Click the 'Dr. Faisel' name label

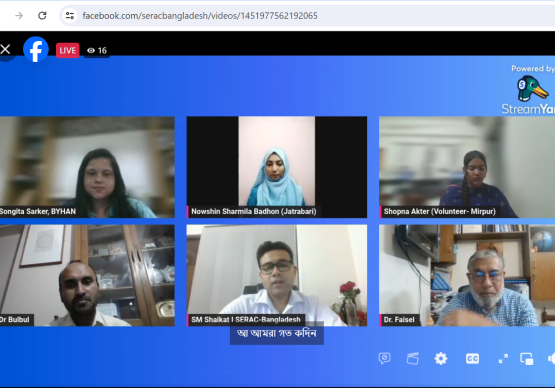coord(399,320)
